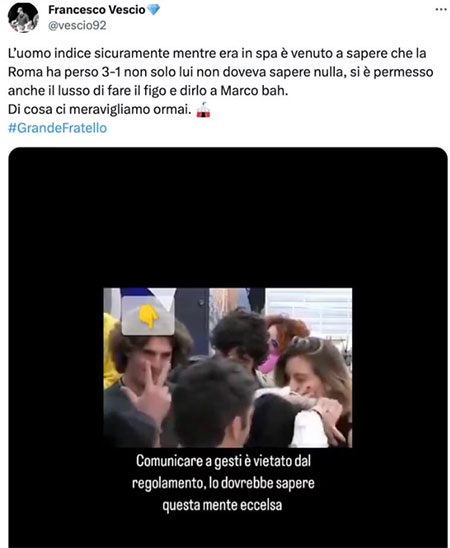Click the yellow pointing hand sticker in video

(148, 316)
